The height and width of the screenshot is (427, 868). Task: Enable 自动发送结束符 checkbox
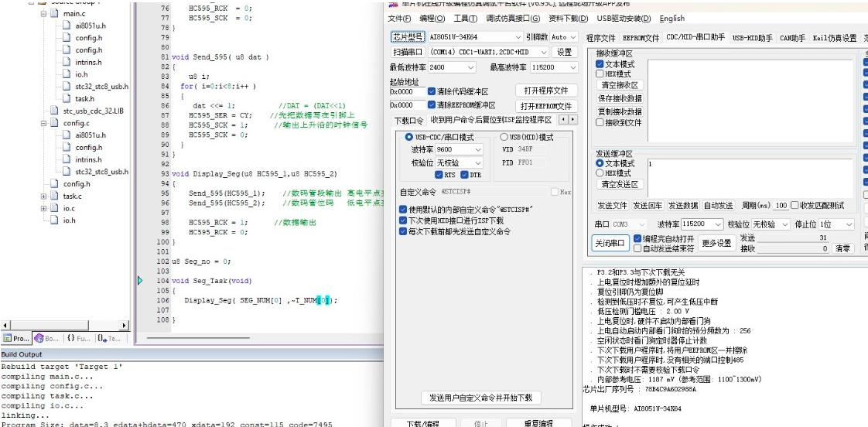[x=637, y=248]
